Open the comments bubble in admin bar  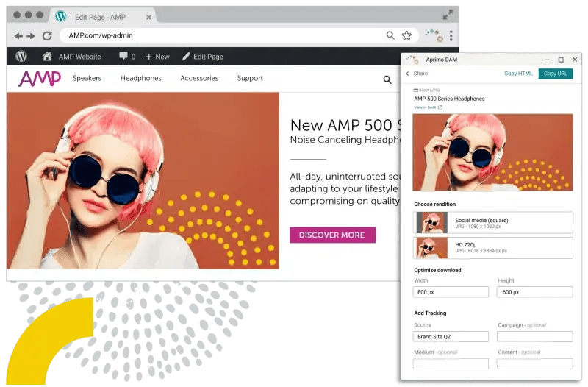pos(123,57)
